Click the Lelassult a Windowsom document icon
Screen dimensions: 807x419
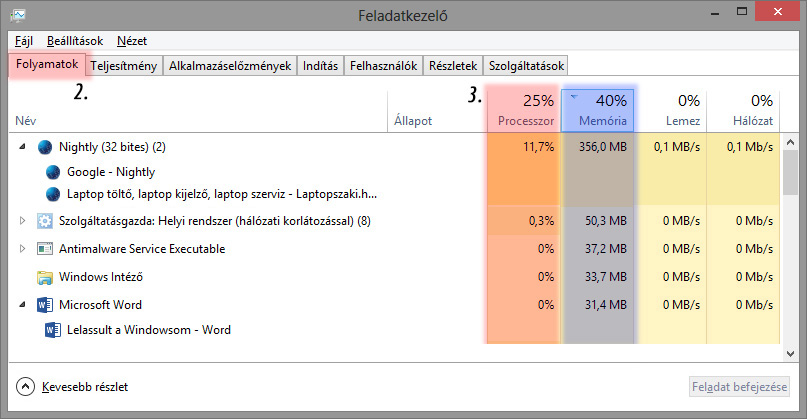click(53, 329)
